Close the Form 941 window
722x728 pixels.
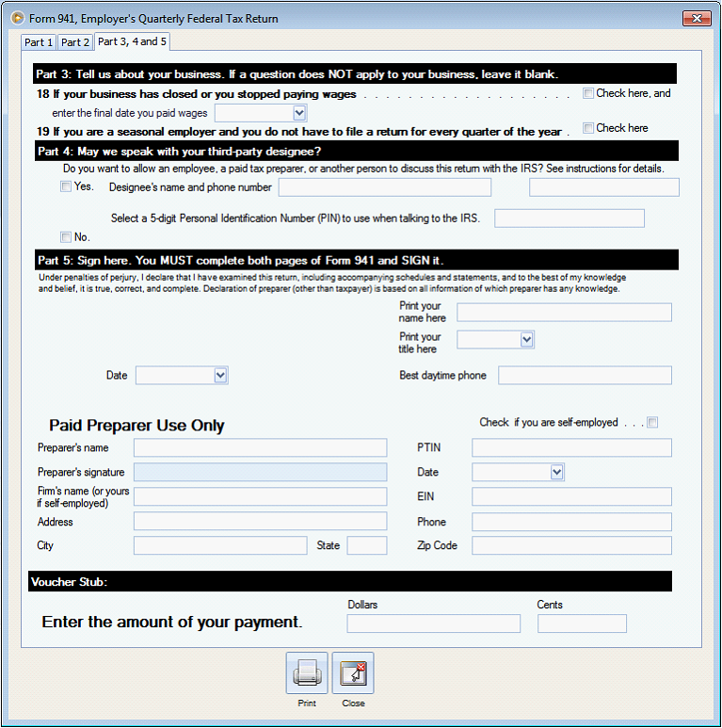click(697, 18)
